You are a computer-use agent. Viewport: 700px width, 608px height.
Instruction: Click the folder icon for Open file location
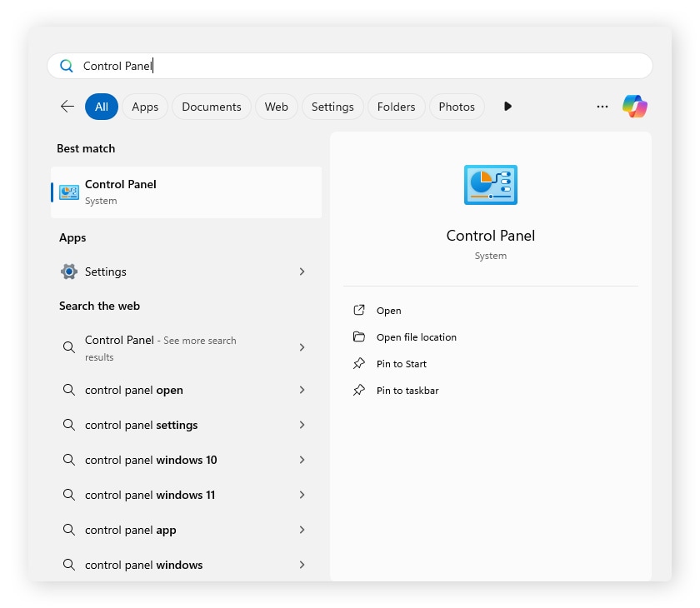click(359, 336)
